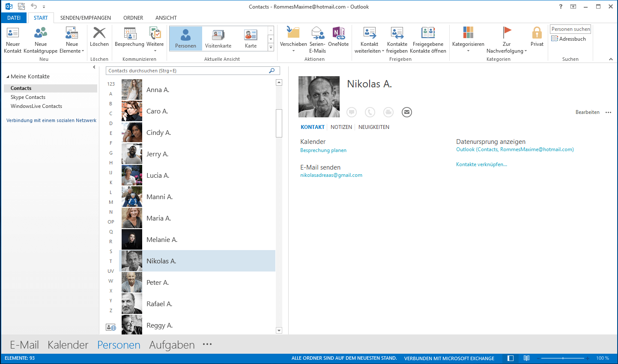
Task: Click the search magnifier icon
Action: click(272, 71)
